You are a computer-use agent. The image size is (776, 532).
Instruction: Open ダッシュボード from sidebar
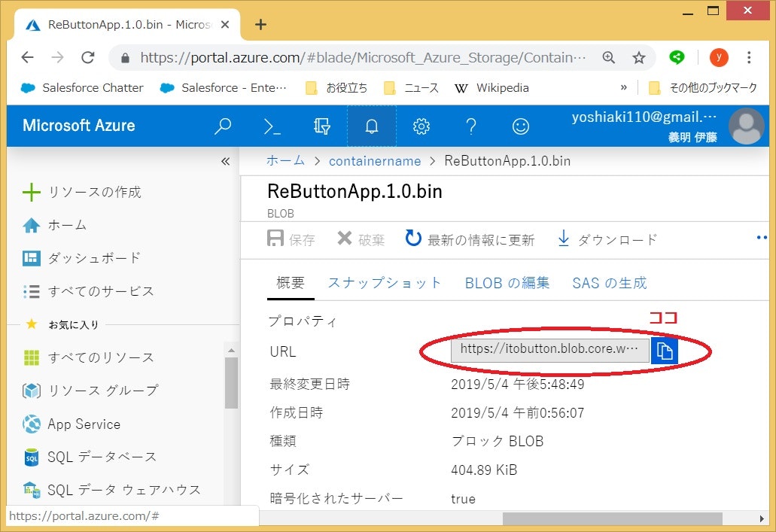pos(81,258)
